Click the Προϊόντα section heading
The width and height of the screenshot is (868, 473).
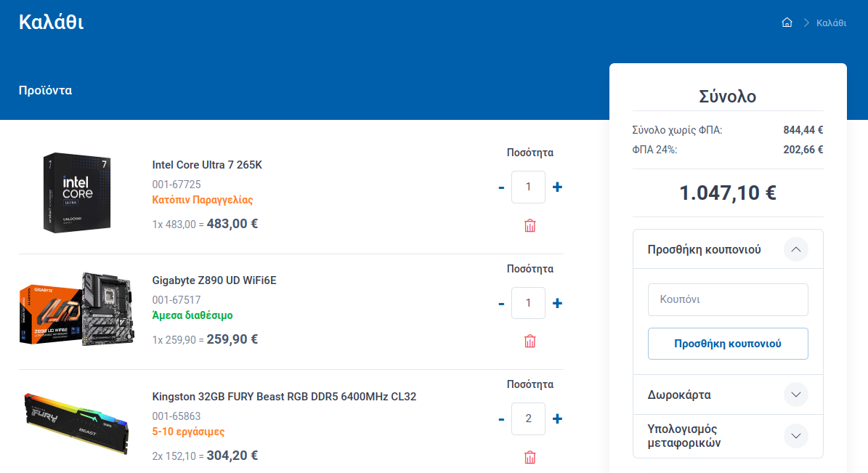pyautogui.click(x=45, y=90)
